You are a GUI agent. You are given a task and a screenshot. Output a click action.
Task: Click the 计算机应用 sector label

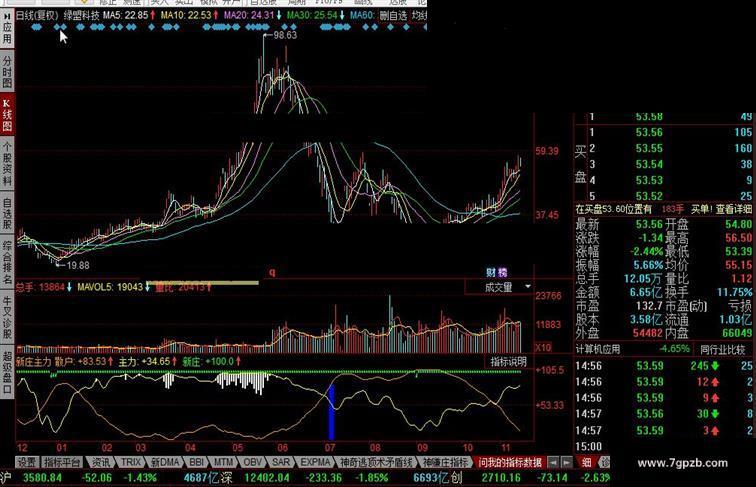pyautogui.click(x=598, y=349)
